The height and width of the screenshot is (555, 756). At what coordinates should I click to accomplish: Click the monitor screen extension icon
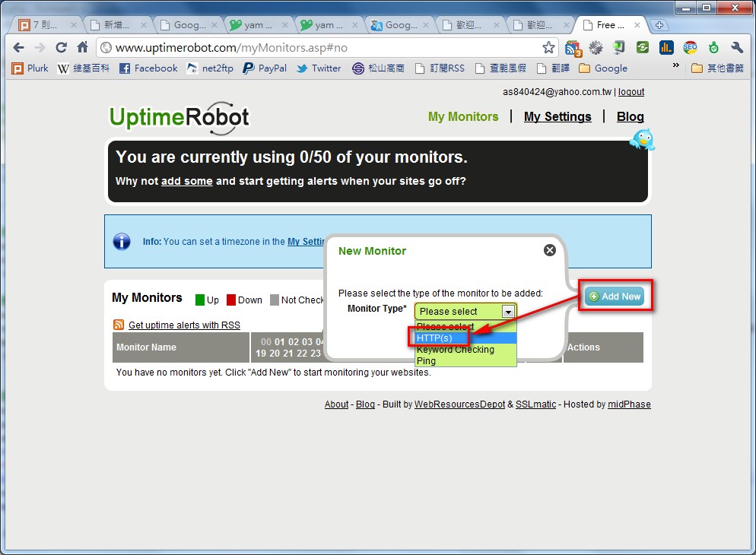click(619, 47)
